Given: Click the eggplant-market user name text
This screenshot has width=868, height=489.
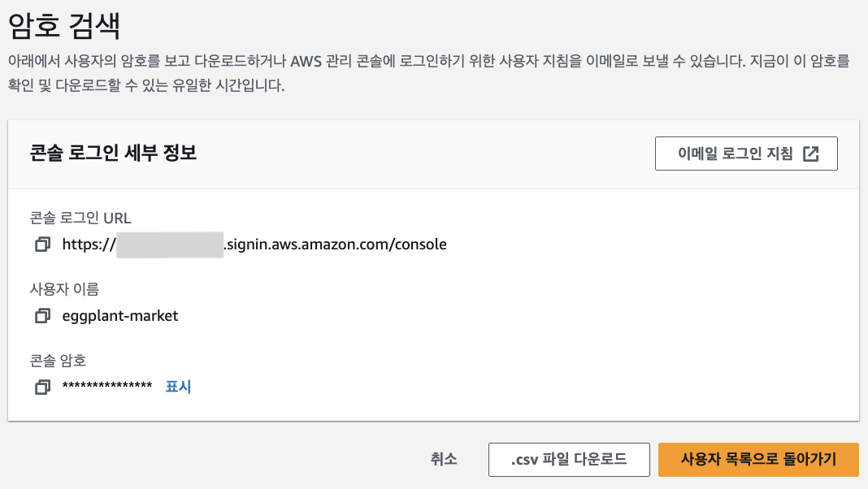Looking at the screenshot, I should 120,316.
